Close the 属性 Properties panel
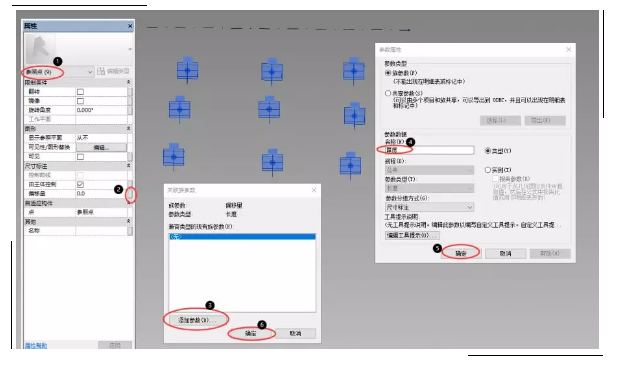This screenshot has height=365, width=618. coord(130,26)
